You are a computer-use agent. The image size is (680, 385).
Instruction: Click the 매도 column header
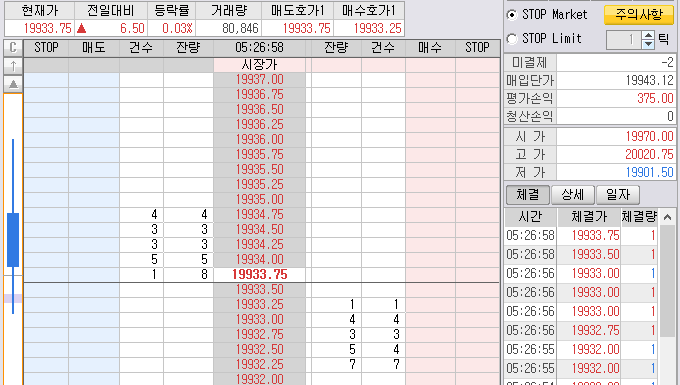coord(94,47)
